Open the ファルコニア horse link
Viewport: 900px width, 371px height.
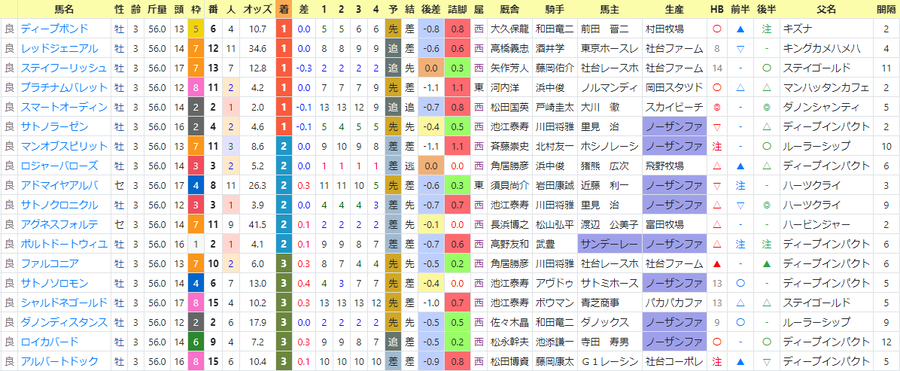pyautogui.click(x=50, y=263)
